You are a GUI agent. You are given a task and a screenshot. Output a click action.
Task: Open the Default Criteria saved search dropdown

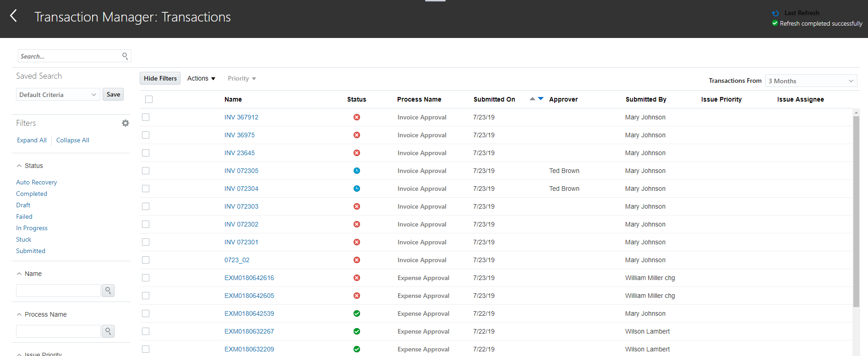[58, 95]
